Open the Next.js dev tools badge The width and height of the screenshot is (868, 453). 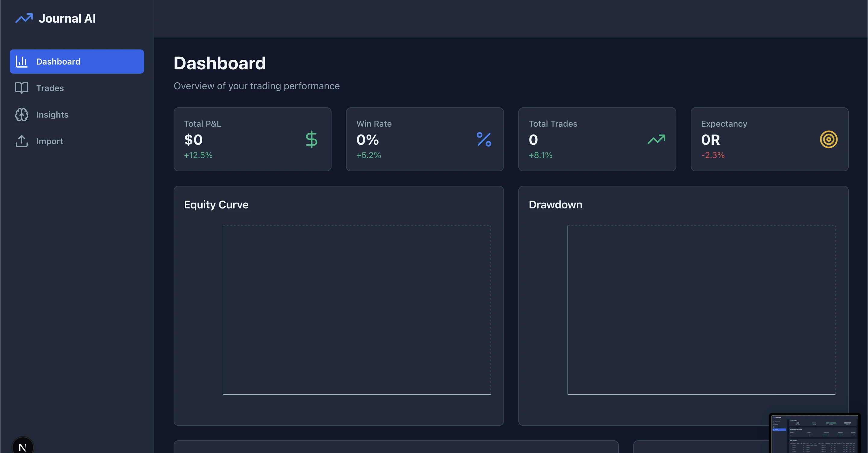tap(23, 447)
